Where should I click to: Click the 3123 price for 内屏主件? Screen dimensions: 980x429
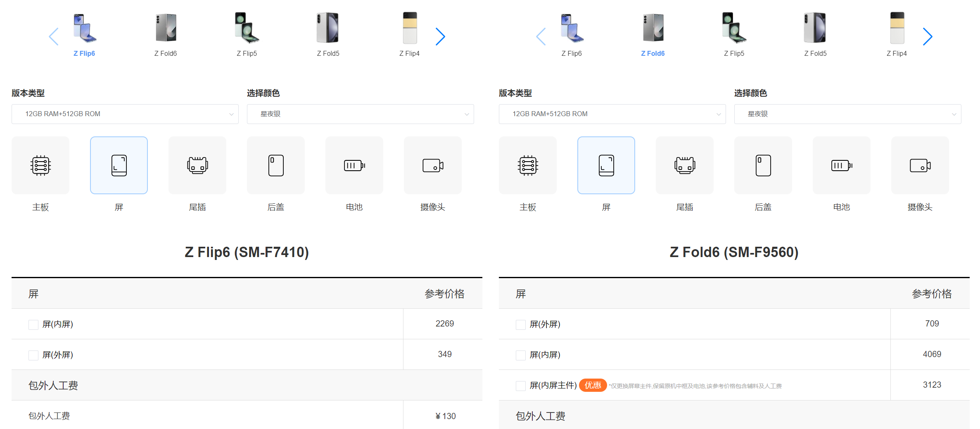(932, 385)
